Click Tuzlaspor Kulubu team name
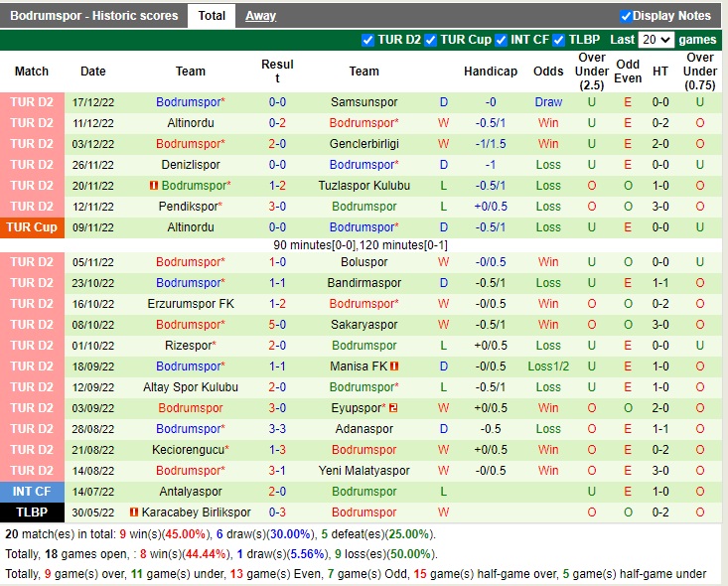Image resolution: width=728 pixels, height=586 pixels. pyautogui.click(x=364, y=186)
